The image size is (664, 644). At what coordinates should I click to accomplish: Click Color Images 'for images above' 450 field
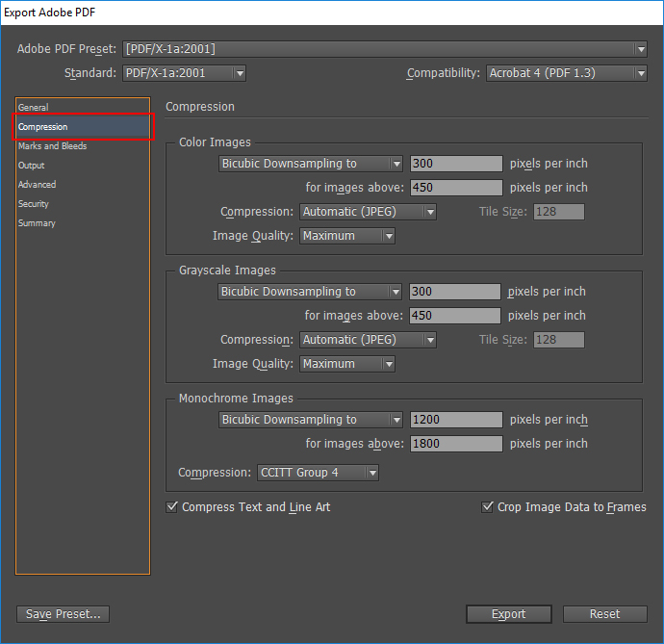[x=456, y=188]
